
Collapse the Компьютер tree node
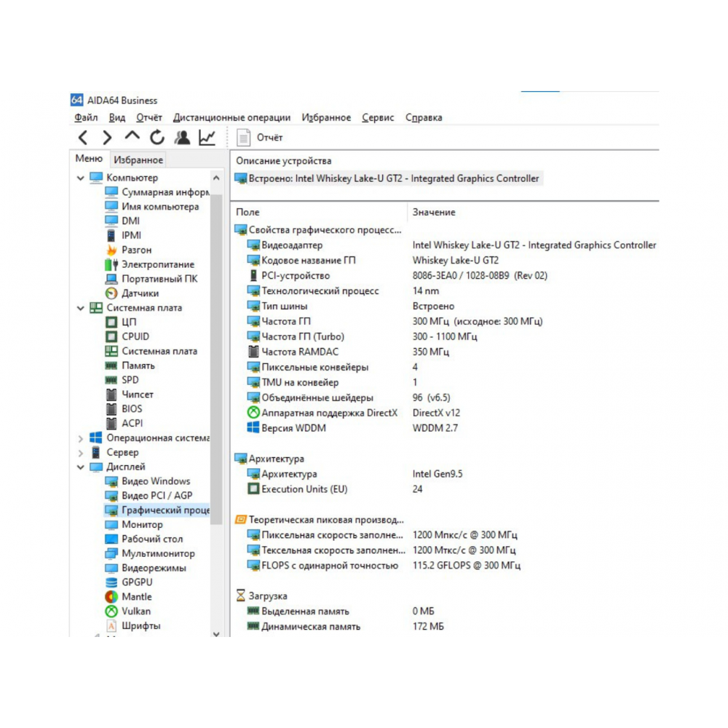(80, 178)
